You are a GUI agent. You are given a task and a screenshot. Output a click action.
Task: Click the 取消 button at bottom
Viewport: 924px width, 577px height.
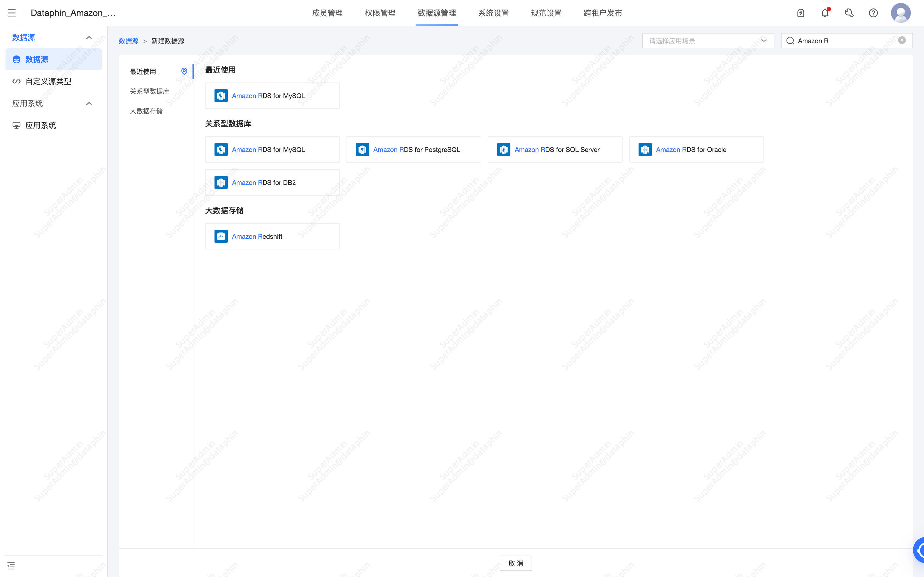515,563
